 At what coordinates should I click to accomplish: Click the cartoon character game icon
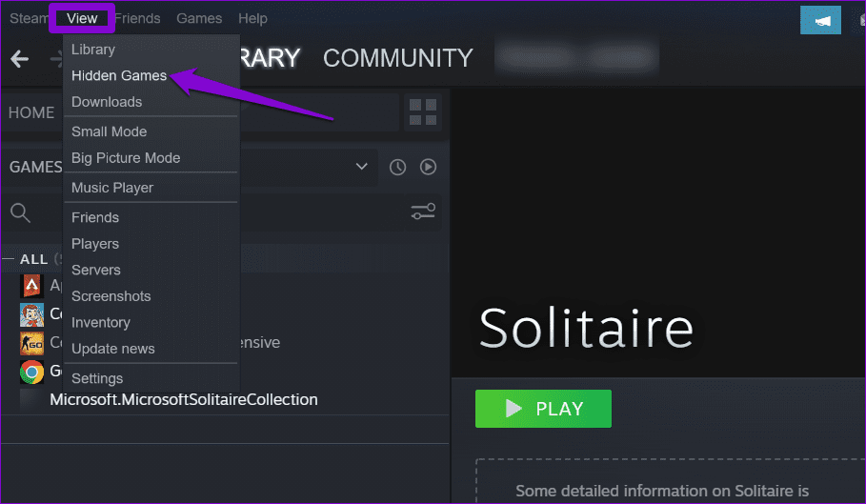click(x=31, y=314)
